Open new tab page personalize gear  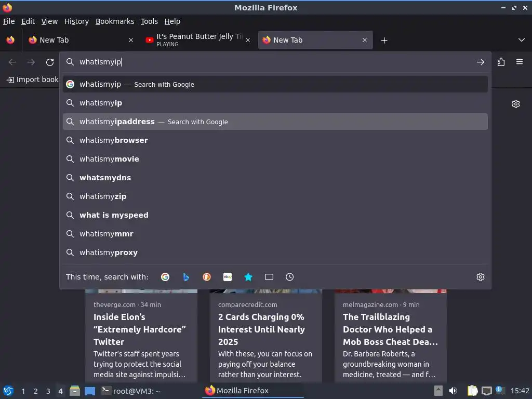[516, 104]
